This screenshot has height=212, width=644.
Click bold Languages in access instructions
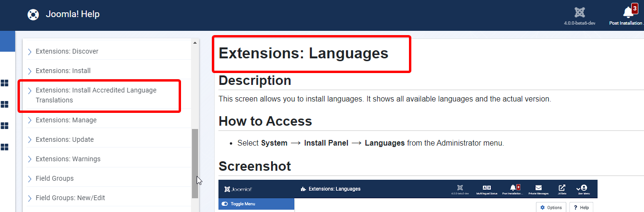click(x=385, y=143)
